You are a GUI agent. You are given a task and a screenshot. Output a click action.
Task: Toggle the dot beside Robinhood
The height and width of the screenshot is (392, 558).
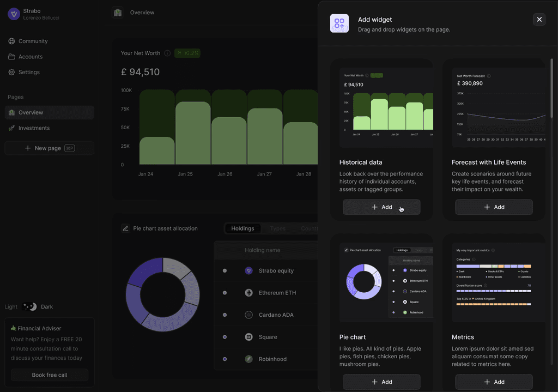(x=225, y=359)
